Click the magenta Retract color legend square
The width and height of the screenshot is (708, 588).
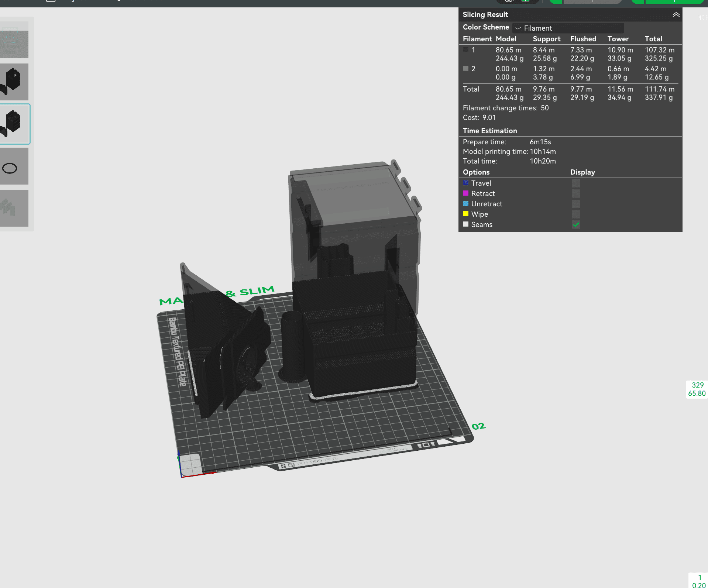click(466, 193)
